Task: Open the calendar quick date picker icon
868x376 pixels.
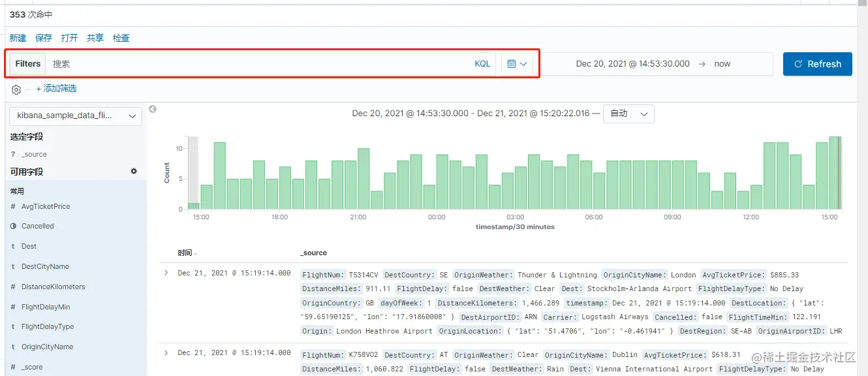Action: click(x=518, y=64)
